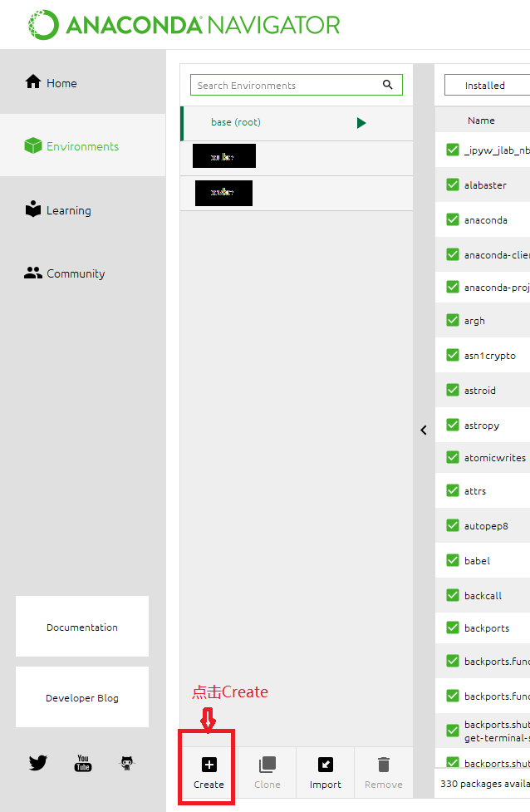Click the babel package name

point(477,560)
